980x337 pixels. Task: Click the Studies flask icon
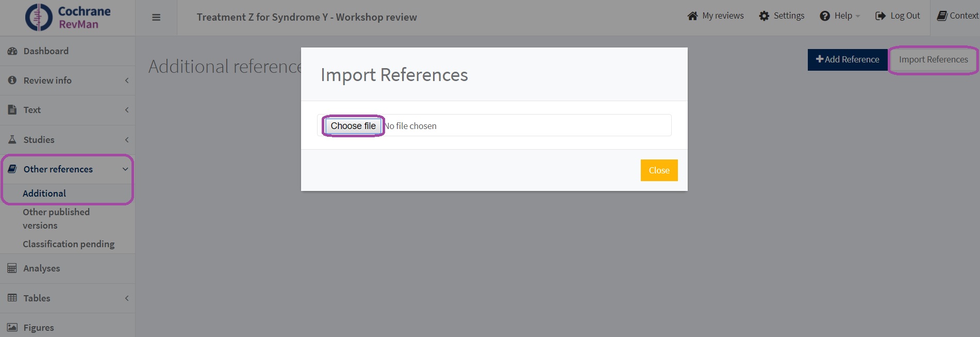click(x=12, y=140)
